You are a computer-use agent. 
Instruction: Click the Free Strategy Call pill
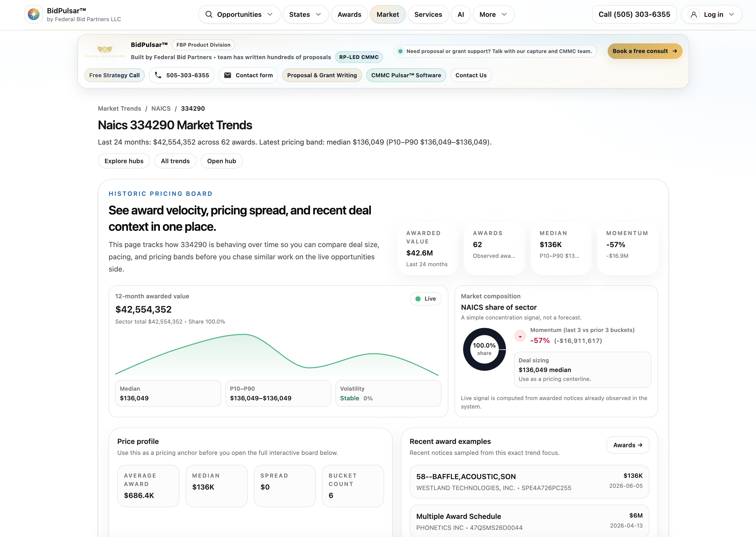coord(114,75)
